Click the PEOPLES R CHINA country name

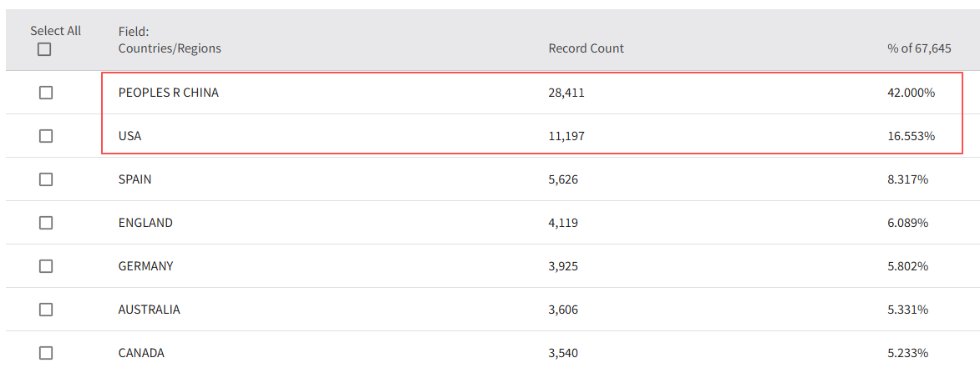pyautogui.click(x=168, y=93)
